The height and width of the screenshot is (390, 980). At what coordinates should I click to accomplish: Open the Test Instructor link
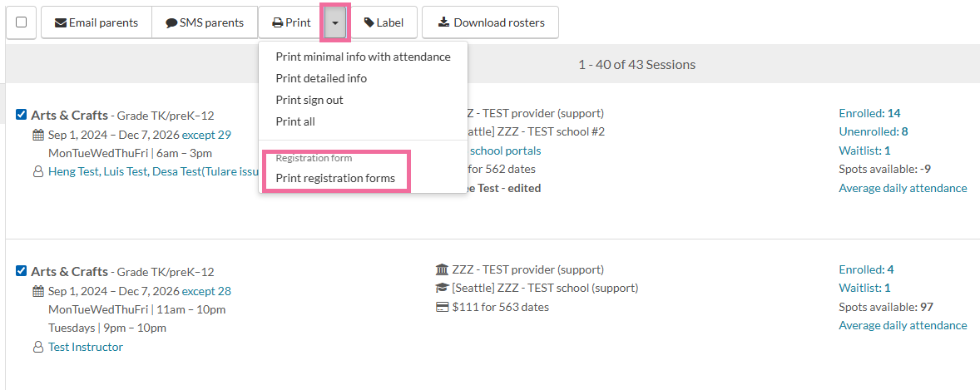pos(86,347)
